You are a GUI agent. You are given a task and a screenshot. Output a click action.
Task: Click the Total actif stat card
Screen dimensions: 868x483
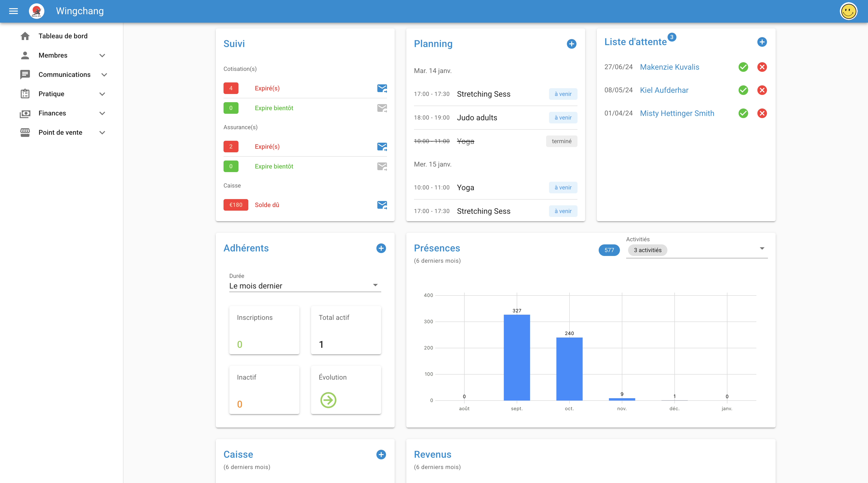[x=346, y=330]
